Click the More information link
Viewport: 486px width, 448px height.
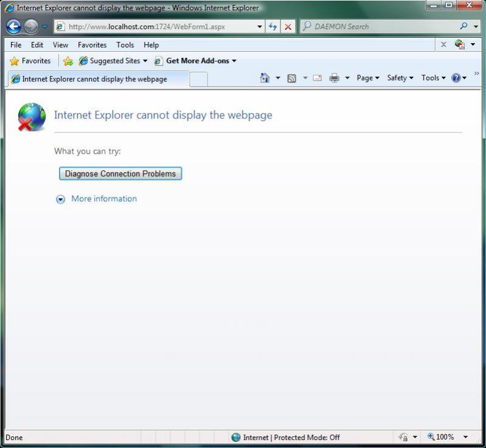coord(104,199)
